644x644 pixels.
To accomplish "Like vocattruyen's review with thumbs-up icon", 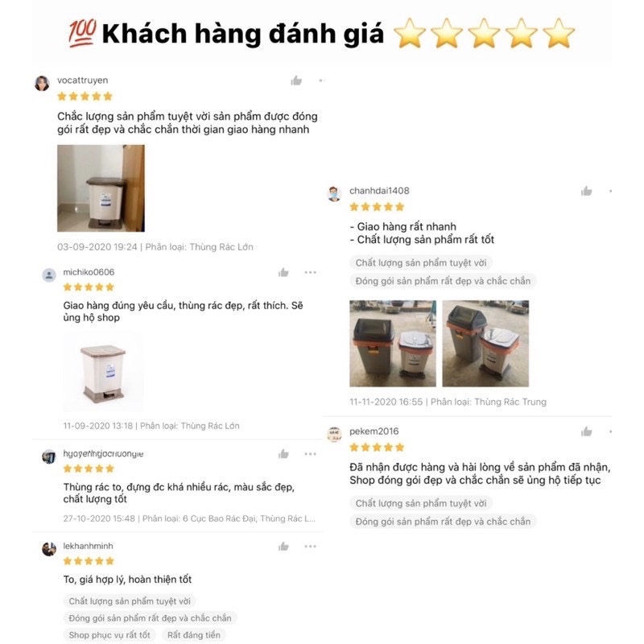I will coord(296,80).
